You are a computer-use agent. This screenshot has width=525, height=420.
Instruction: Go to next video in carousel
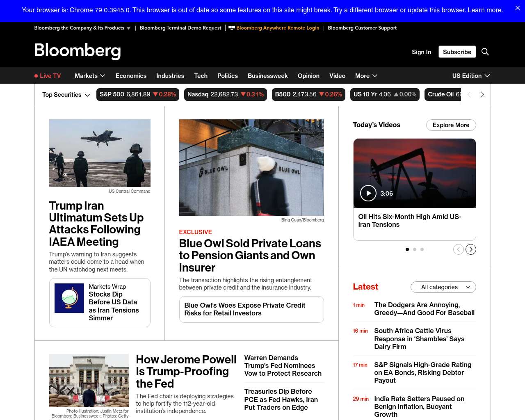click(471, 249)
